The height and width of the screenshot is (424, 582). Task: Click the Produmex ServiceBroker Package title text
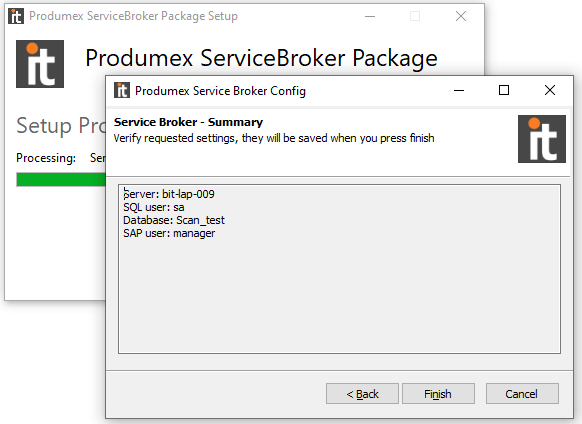[x=261, y=58]
